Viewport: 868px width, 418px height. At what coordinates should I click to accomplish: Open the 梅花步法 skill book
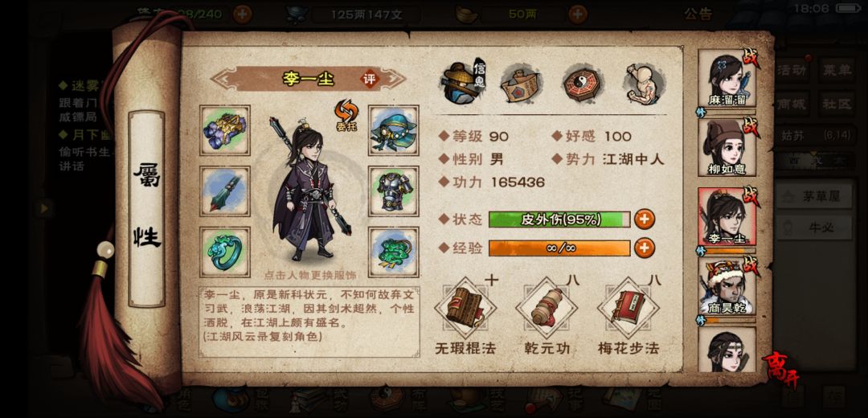(x=628, y=308)
